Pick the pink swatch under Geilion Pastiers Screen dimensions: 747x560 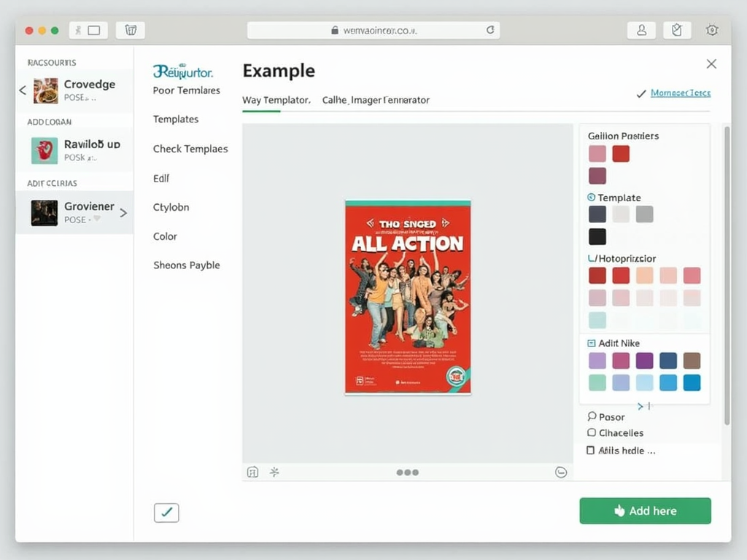pos(597,154)
